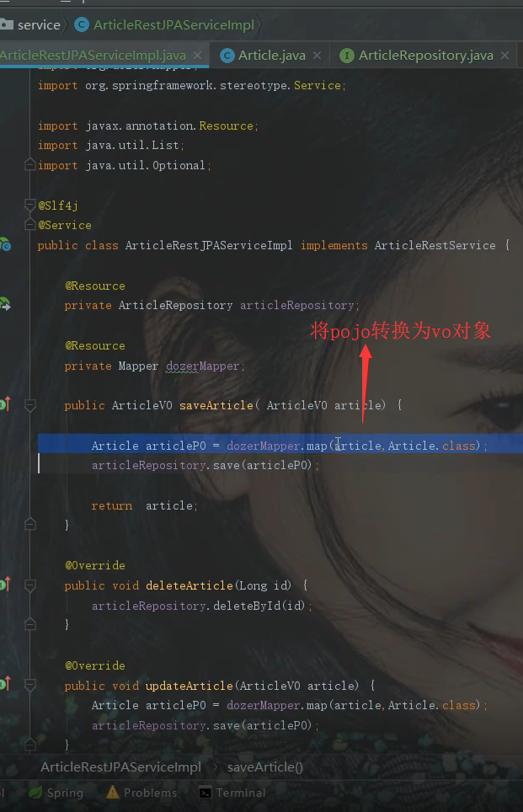The width and height of the screenshot is (523, 812).
Task: Close the ArticleRepository.java tab
Action: click(504, 56)
